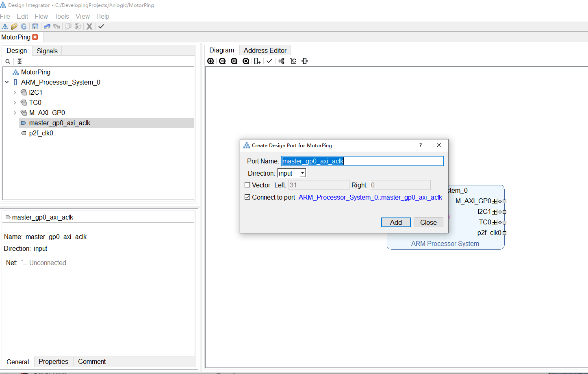The image size is (588, 374).
Task: Open the Direction dropdown
Action: 291,173
